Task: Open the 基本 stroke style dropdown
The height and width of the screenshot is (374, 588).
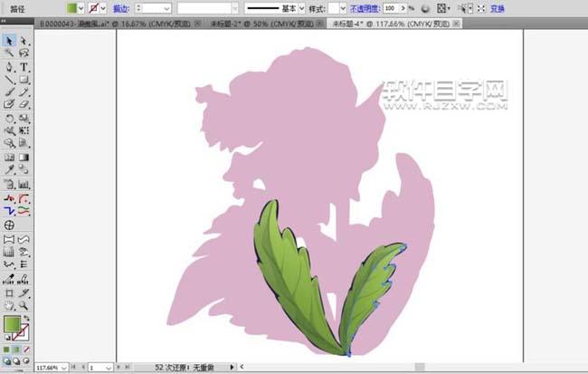Action: tap(301, 8)
